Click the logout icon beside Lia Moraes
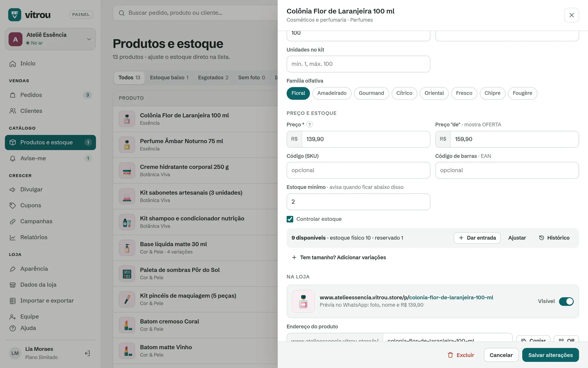588x368 pixels. pyautogui.click(x=87, y=353)
